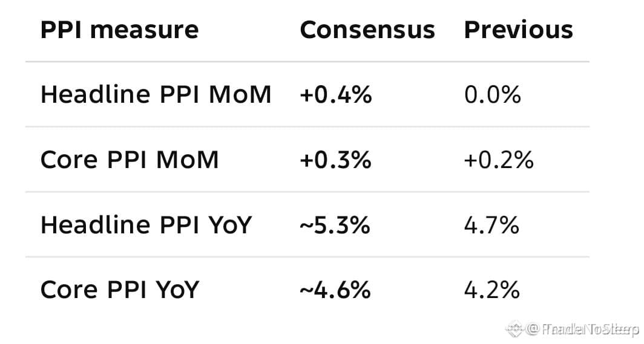Select the 'Consensus' column header
Screen dimensions: 644x344
tap(367, 30)
